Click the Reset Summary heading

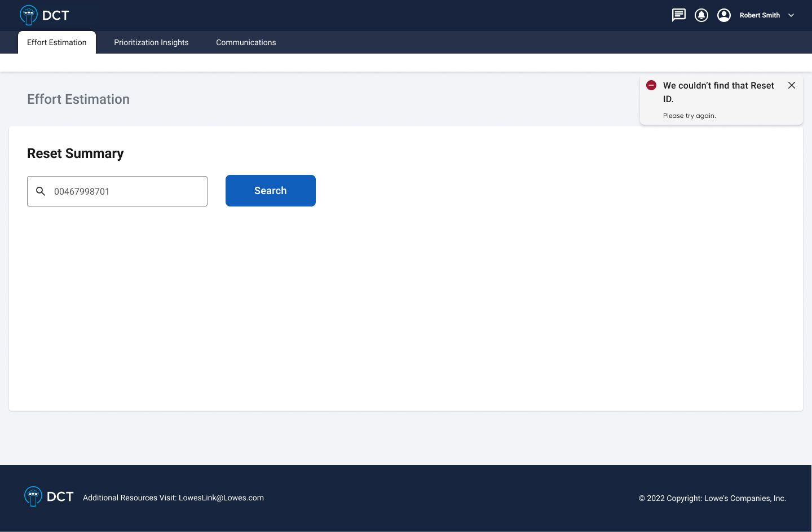76,153
